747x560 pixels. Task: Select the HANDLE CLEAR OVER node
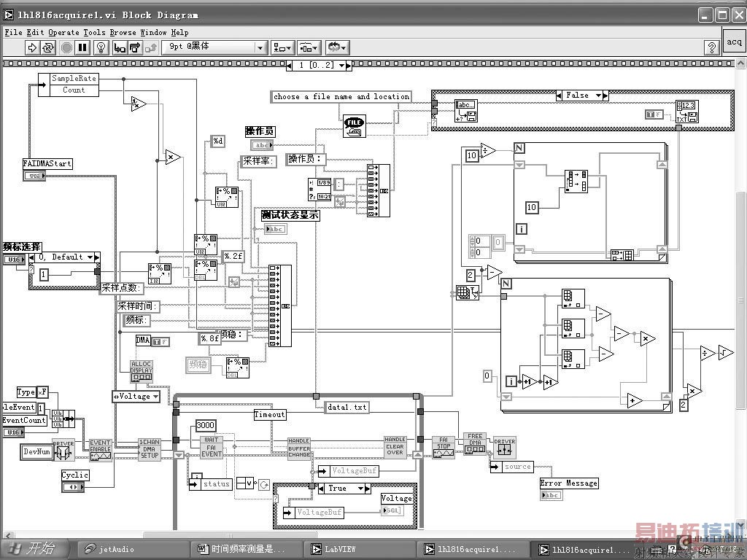click(395, 447)
